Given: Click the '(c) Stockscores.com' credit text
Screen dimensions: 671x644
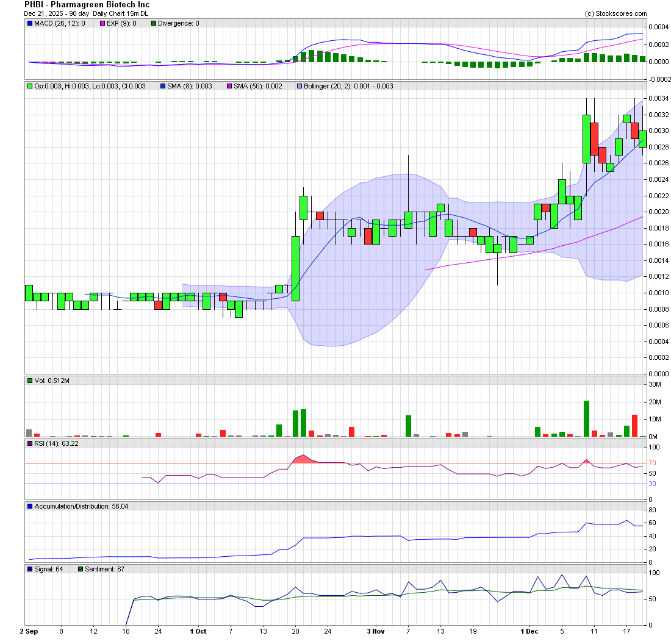Looking at the screenshot, I should 616,13.
